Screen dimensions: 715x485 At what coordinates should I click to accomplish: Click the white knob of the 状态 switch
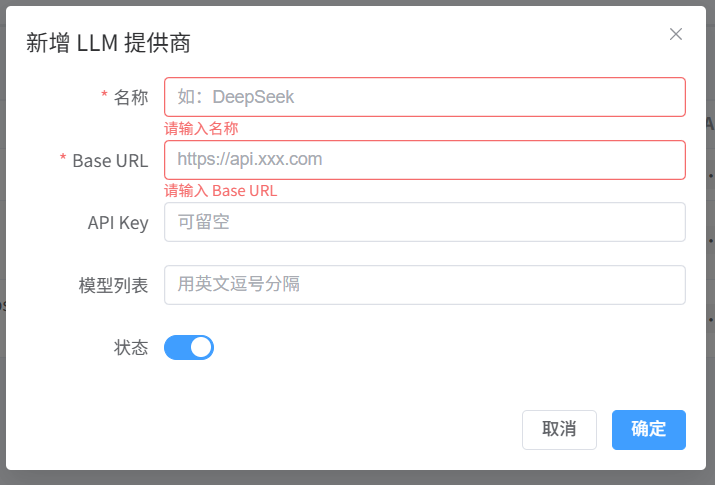tap(200, 347)
